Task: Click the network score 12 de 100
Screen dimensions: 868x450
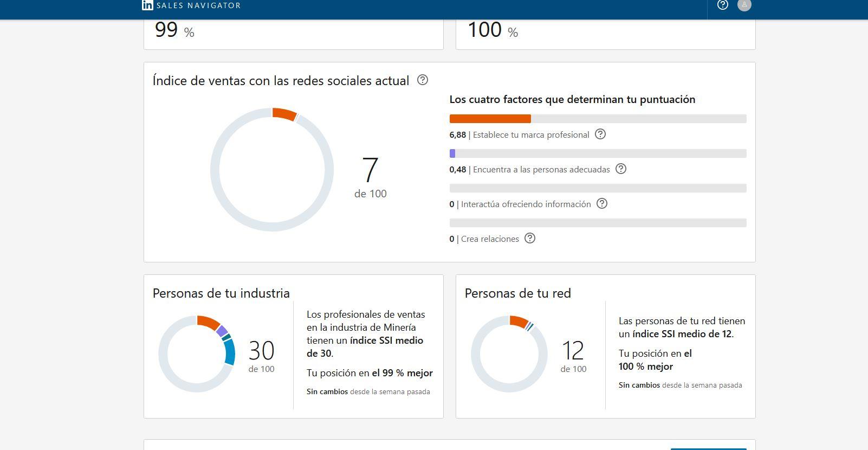Action: (x=573, y=356)
